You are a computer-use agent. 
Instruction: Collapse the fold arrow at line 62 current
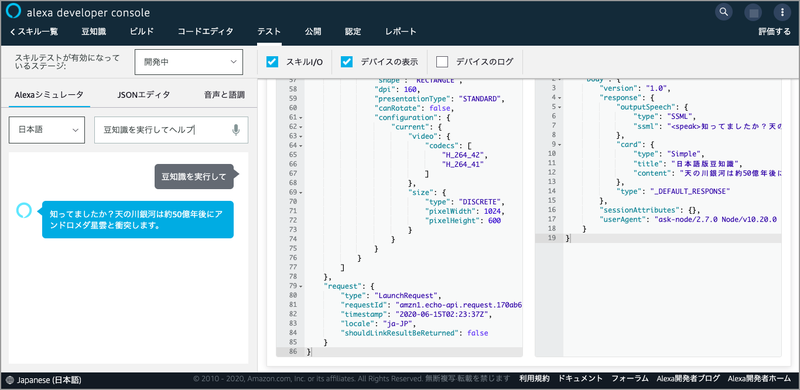pos(301,127)
